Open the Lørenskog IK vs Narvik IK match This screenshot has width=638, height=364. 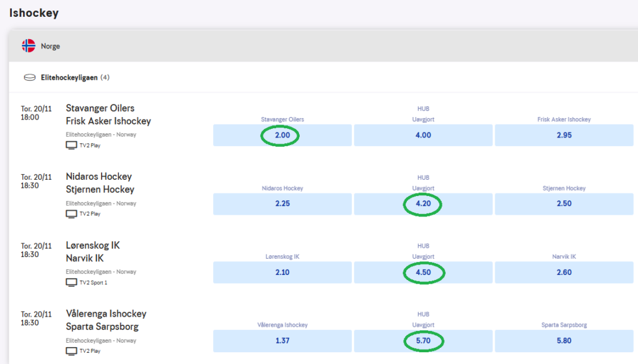(x=93, y=251)
